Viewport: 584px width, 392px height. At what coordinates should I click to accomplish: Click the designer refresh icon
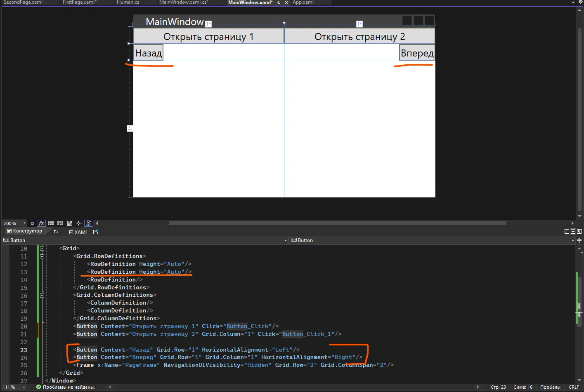pos(32,223)
